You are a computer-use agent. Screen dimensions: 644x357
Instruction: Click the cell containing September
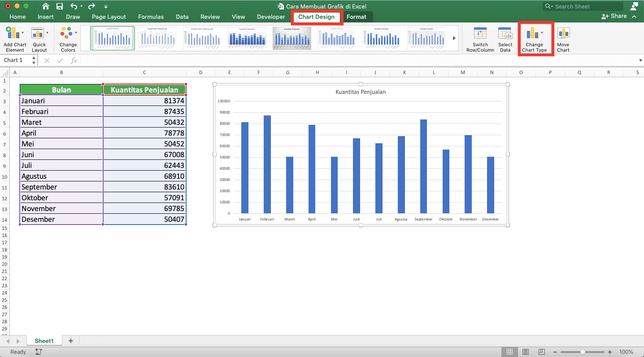(x=61, y=187)
